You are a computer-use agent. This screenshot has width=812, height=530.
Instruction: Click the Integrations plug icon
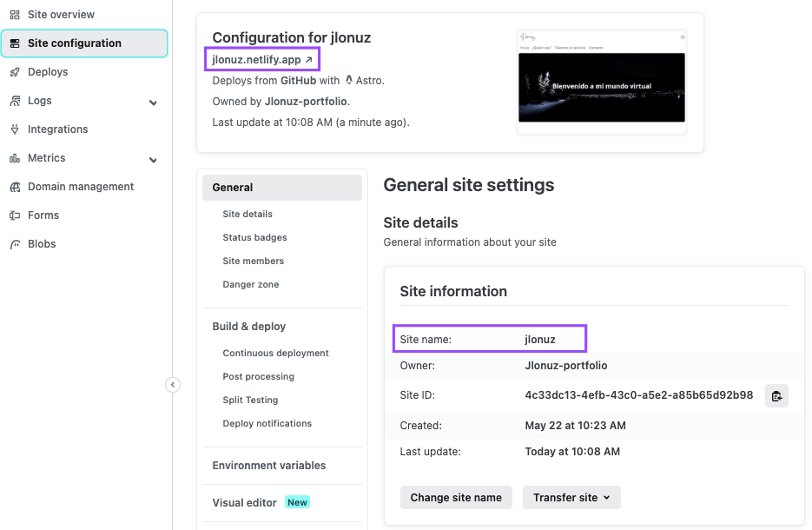(x=15, y=129)
